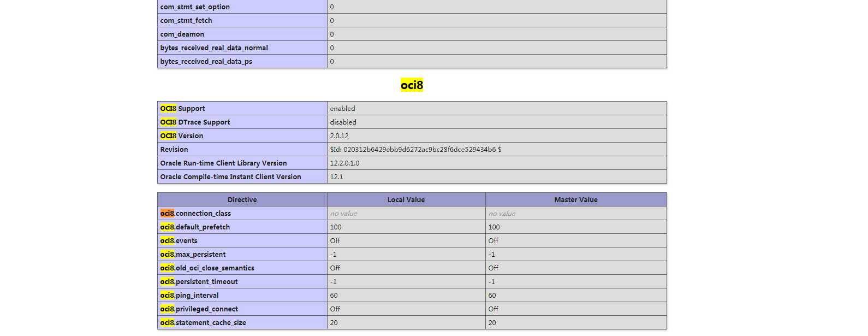Select the oci8.connection_class directive
The image size is (868, 336).
(195, 213)
